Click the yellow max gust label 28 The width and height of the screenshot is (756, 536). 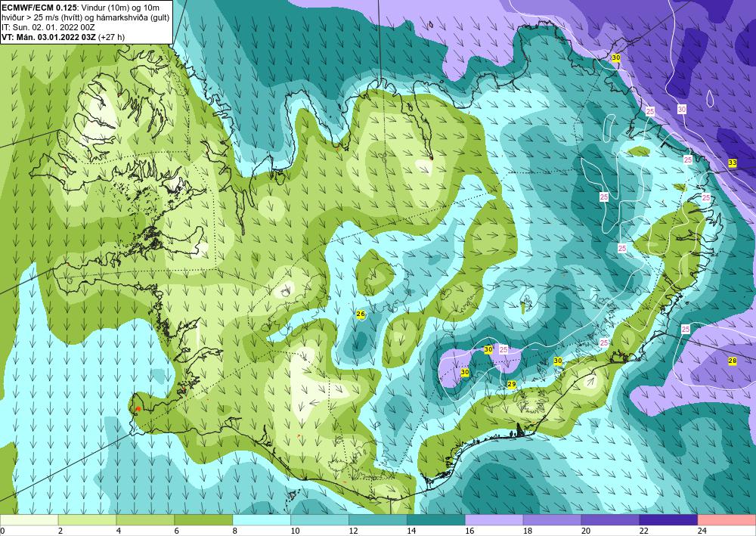(x=733, y=361)
